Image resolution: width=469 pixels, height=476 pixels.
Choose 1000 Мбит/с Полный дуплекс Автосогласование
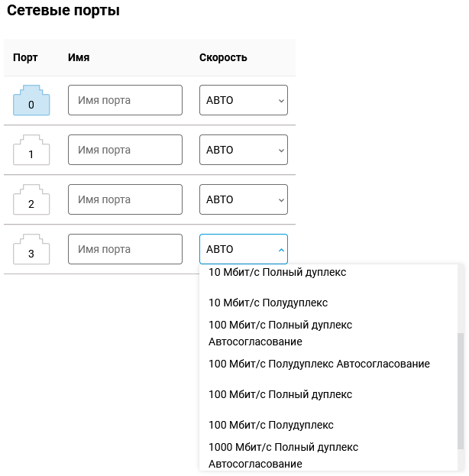[328, 455]
